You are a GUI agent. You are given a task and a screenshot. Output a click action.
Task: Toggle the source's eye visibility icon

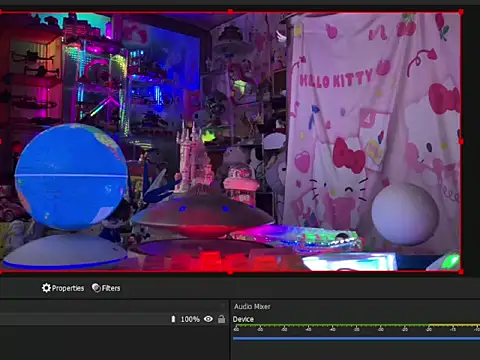[x=208, y=319]
